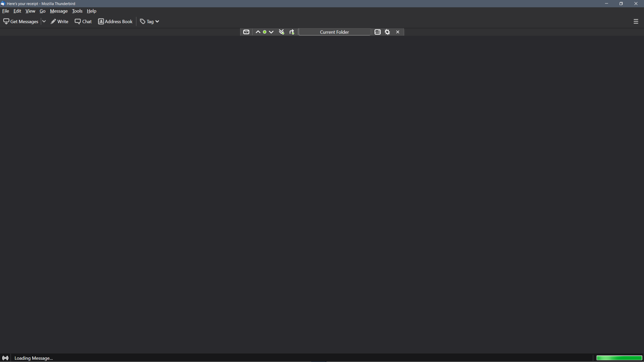This screenshot has width=644, height=362.
Task: Click the redirect message arrow icon
Action: (x=291, y=32)
